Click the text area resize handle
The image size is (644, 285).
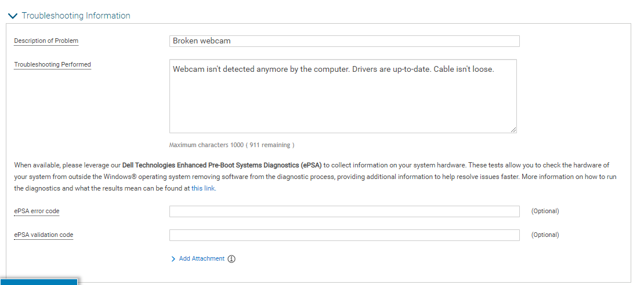click(x=513, y=130)
